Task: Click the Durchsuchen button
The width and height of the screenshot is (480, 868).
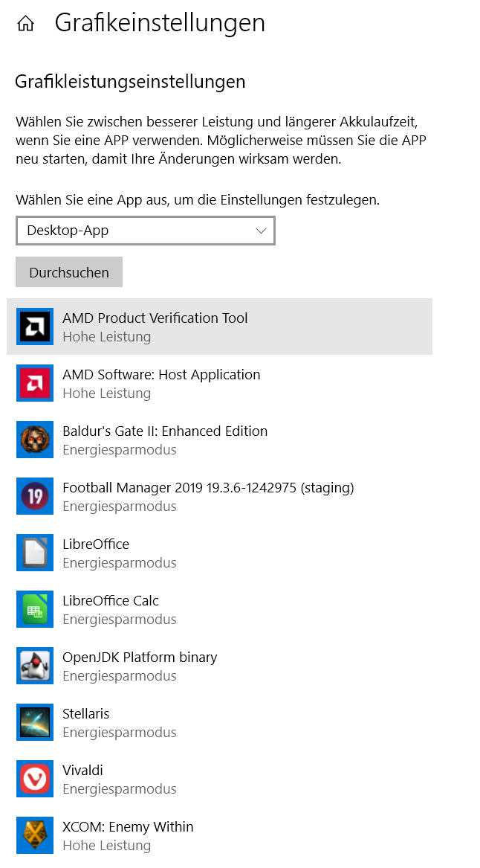Action: pos(69,271)
